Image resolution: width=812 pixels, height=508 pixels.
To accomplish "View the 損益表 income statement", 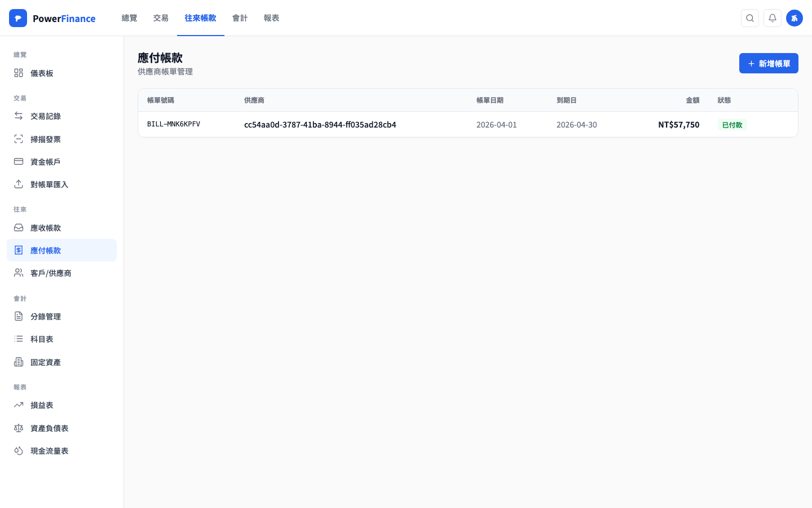I will 42,405.
